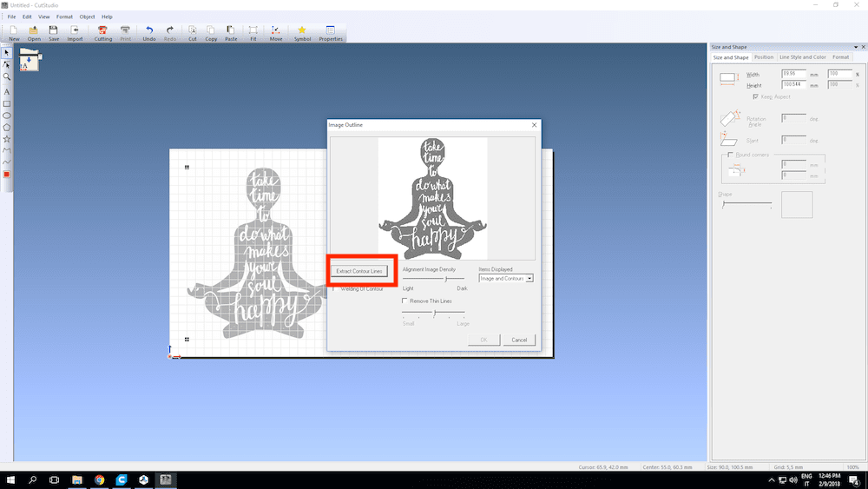Click the Shape slider in the panel
The image size is (868, 489).
click(746, 204)
